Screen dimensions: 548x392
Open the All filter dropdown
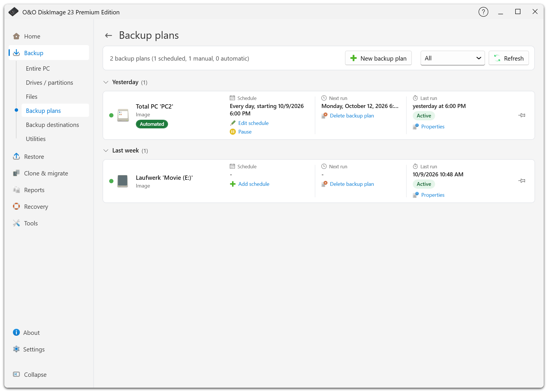tap(453, 58)
